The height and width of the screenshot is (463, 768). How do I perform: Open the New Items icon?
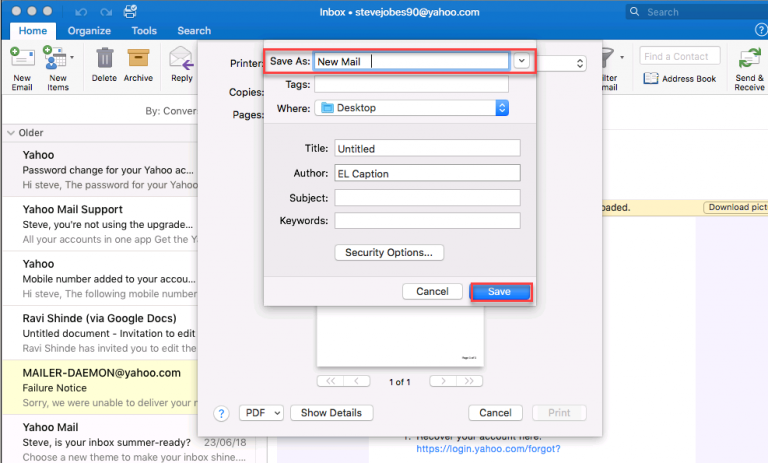pos(55,58)
